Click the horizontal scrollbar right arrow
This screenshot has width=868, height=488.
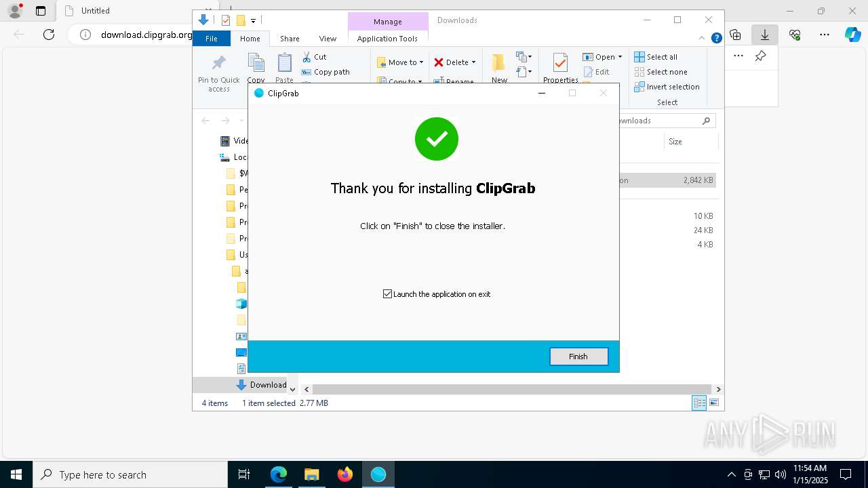(x=718, y=389)
